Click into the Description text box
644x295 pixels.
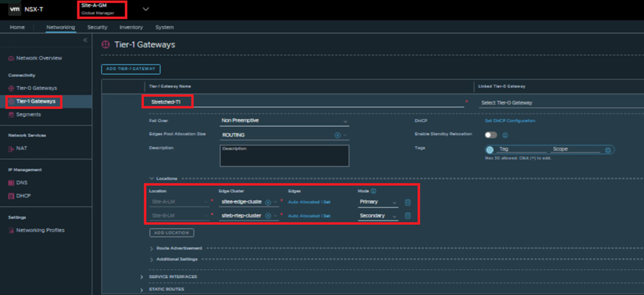point(284,156)
